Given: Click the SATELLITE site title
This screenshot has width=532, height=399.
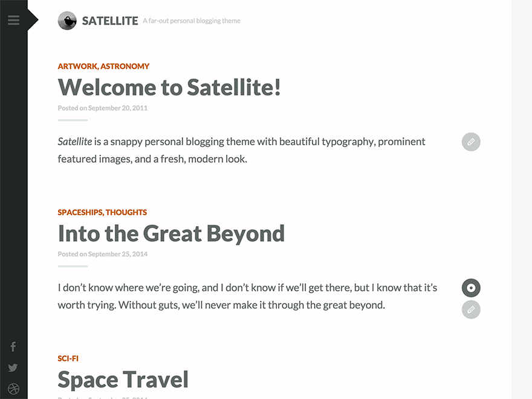Looking at the screenshot, I should (110, 20).
